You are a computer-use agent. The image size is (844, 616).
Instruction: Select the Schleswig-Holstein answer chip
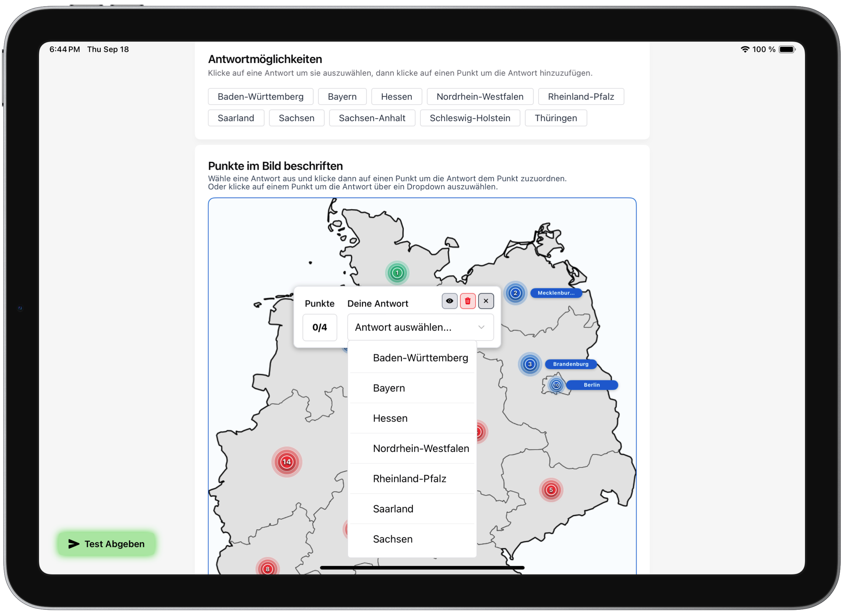(x=470, y=118)
